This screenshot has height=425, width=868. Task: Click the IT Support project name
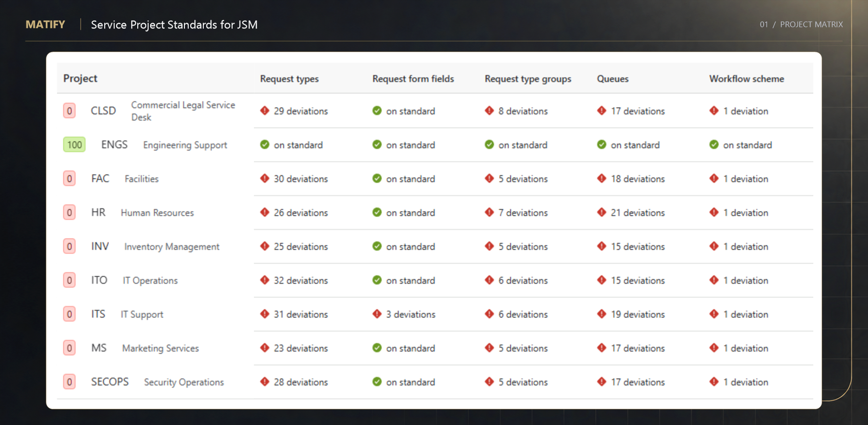tap(142, 314)
